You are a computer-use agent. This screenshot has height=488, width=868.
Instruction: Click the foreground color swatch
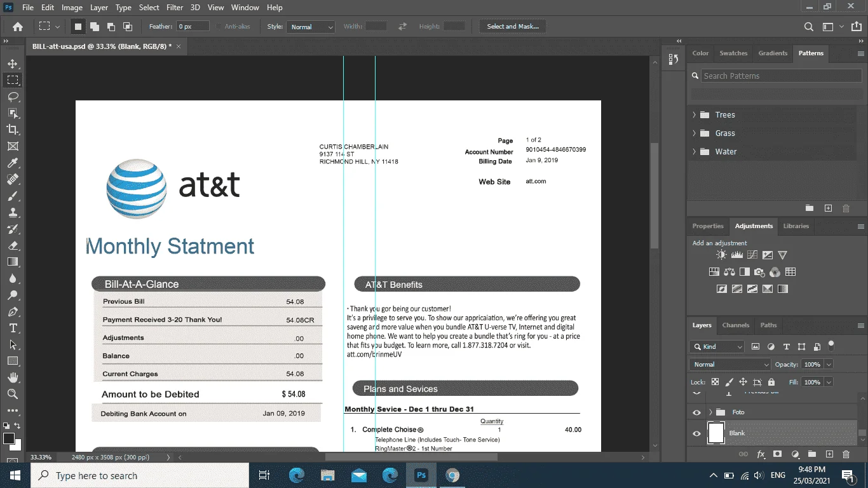[x=9, y=438]
